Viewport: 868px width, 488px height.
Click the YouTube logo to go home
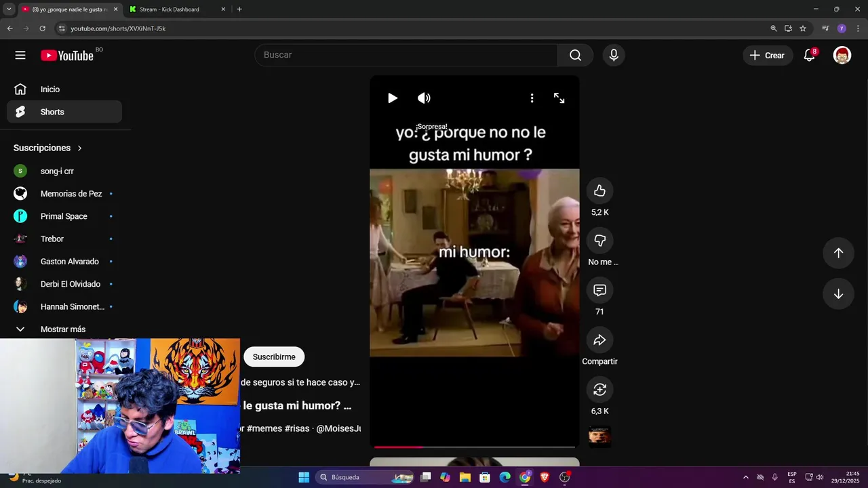[67, 56]
